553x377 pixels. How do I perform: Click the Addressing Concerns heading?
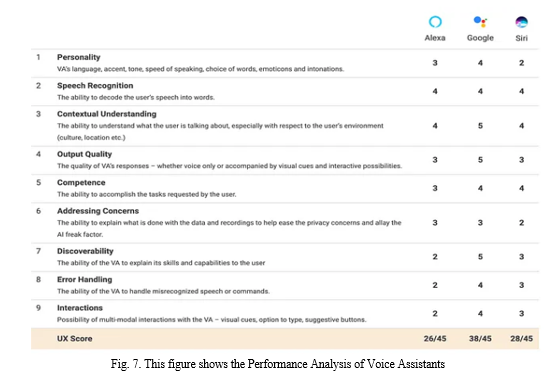coord(98,211)
